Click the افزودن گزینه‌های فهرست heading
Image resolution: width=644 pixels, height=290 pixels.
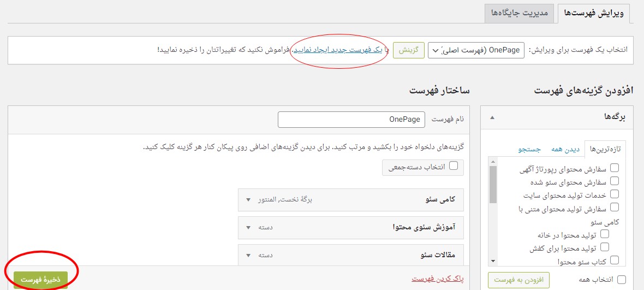point(583,90)
